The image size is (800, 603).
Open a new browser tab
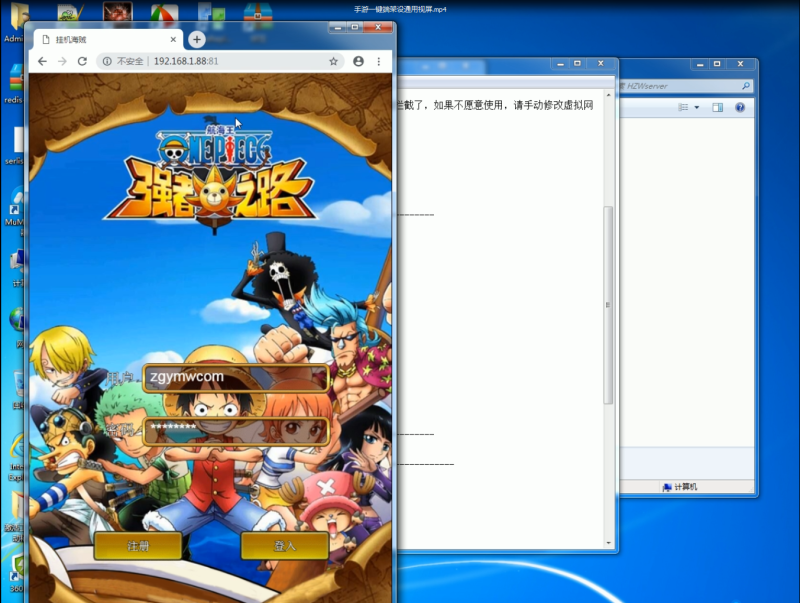point(196,39)
